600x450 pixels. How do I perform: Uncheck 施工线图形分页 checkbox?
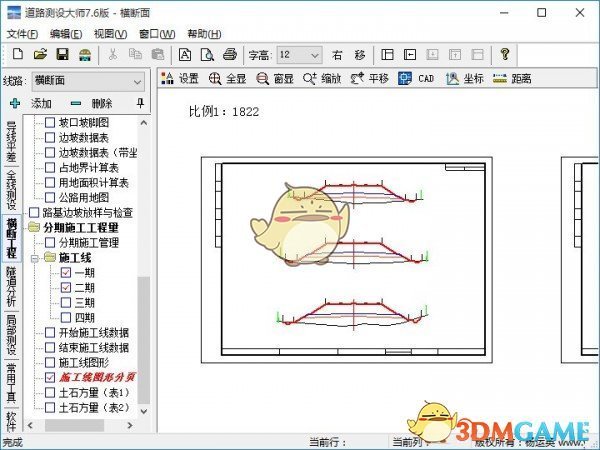(x=50, y=377)
